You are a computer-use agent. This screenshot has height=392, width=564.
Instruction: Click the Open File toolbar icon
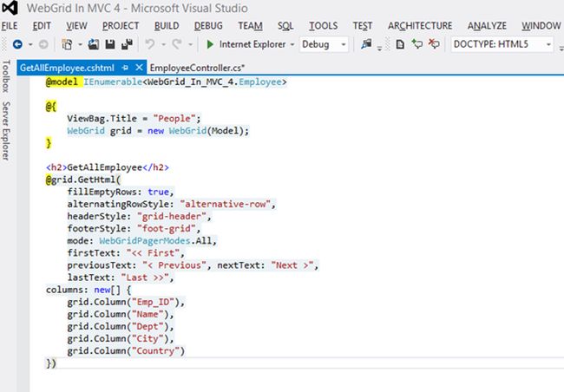(x=94, y=44)
